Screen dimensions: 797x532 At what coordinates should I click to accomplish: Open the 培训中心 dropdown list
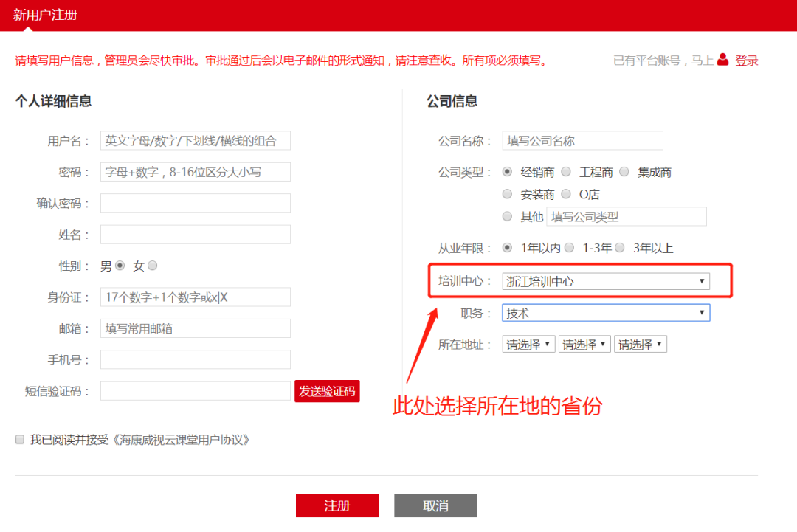point(605,281)
